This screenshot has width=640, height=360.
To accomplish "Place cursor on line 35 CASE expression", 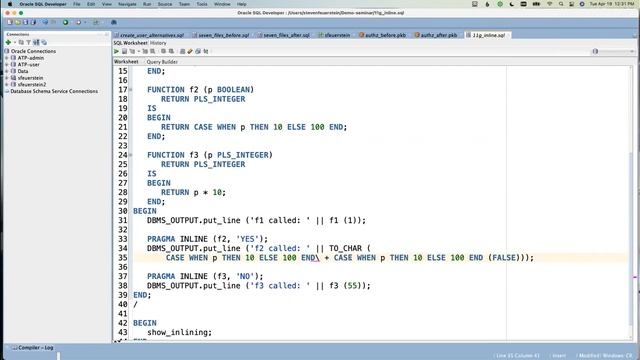I will click(x=350, y=258).
